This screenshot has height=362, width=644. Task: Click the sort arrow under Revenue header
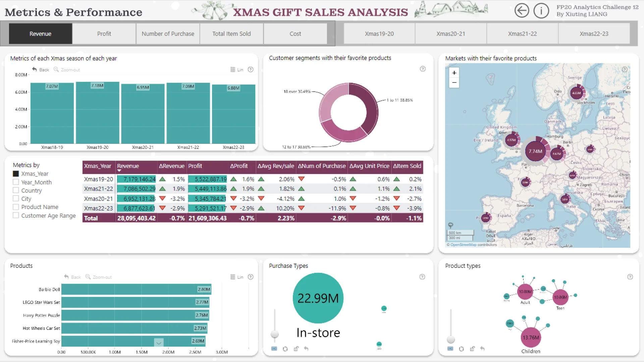119,171
